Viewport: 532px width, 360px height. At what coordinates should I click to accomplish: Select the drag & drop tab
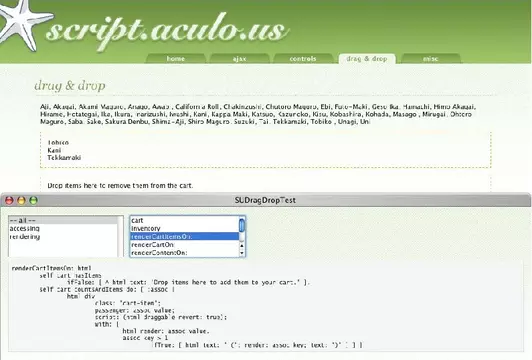coord(367,58)
